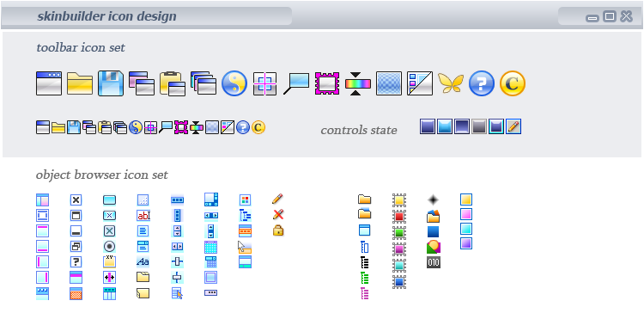The image size is (644, 313).
Task: Select the large clipboard paste icon
Action: pyautogui.click(x=172, y=83)
